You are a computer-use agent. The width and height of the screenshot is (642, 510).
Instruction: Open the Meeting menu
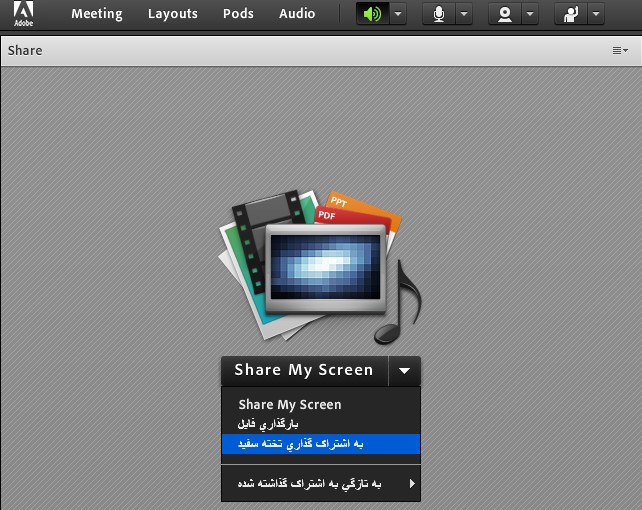(x=97, y=14)
